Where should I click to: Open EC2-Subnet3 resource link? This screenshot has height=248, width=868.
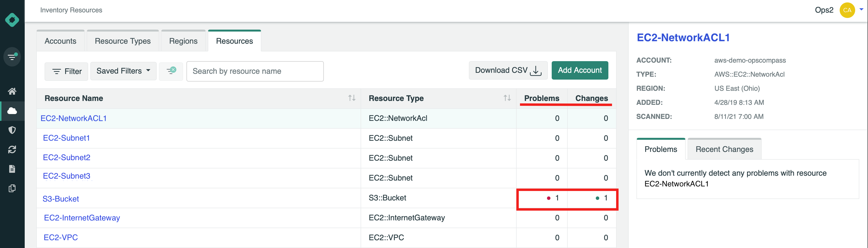pyautogui.click(x=67, y=176)
